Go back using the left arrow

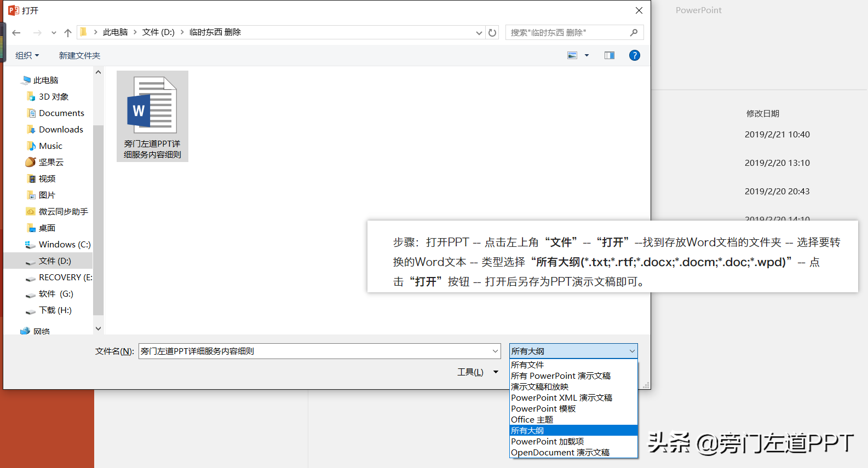point(16,33)
